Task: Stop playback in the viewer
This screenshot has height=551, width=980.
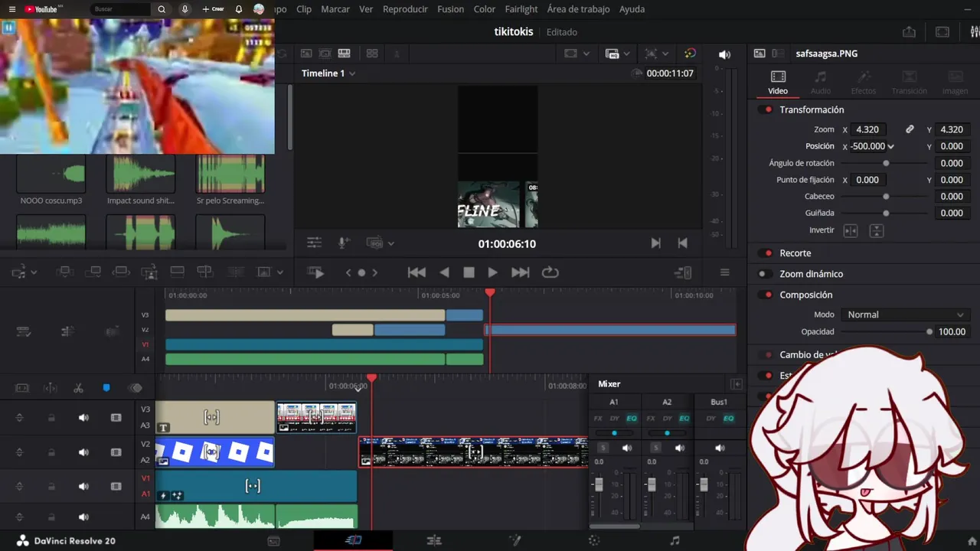Action: pyautogui.click(x=469, y=272)
